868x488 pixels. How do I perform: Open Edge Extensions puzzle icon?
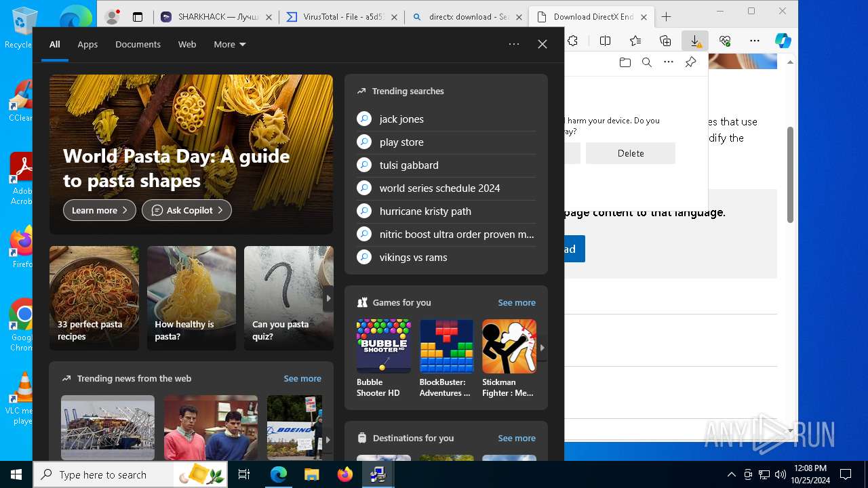click(x=573, y=41)
